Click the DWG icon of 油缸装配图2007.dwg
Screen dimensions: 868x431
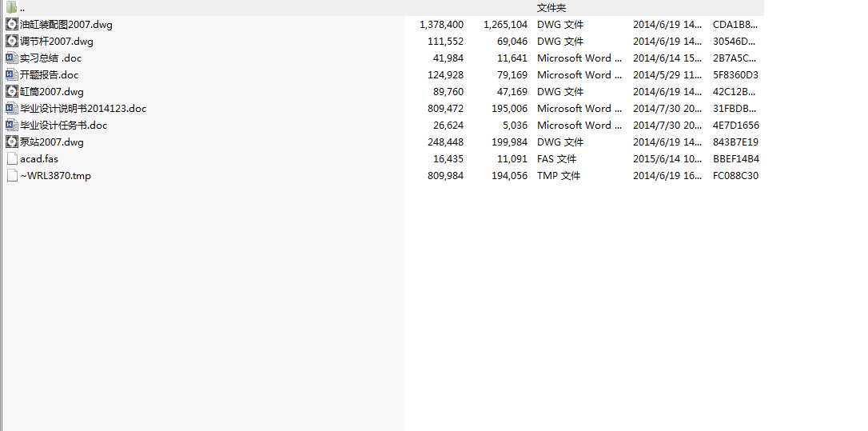coord(11,24)
